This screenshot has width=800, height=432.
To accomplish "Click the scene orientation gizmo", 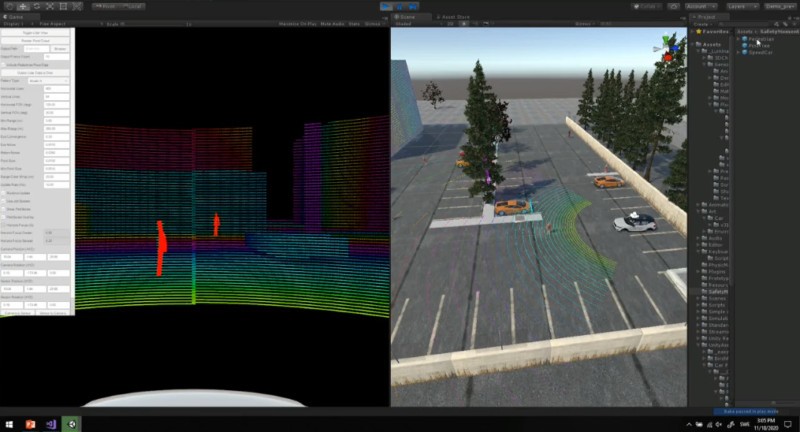I will point(664,48).
